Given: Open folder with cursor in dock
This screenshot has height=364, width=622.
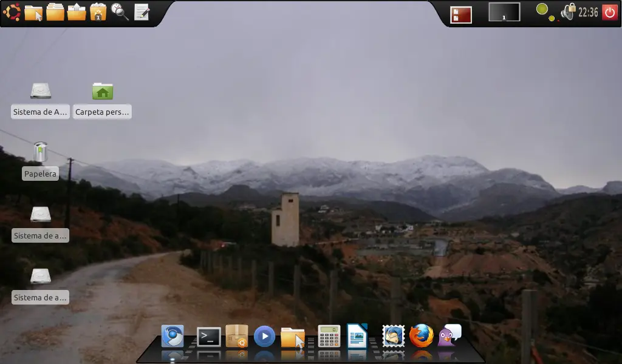Looking at the screenshot, I should 293,338.
